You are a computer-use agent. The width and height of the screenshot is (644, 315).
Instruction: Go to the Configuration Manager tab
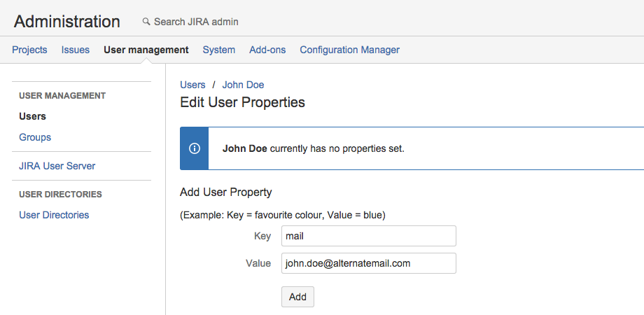click(x=349, y=50)
